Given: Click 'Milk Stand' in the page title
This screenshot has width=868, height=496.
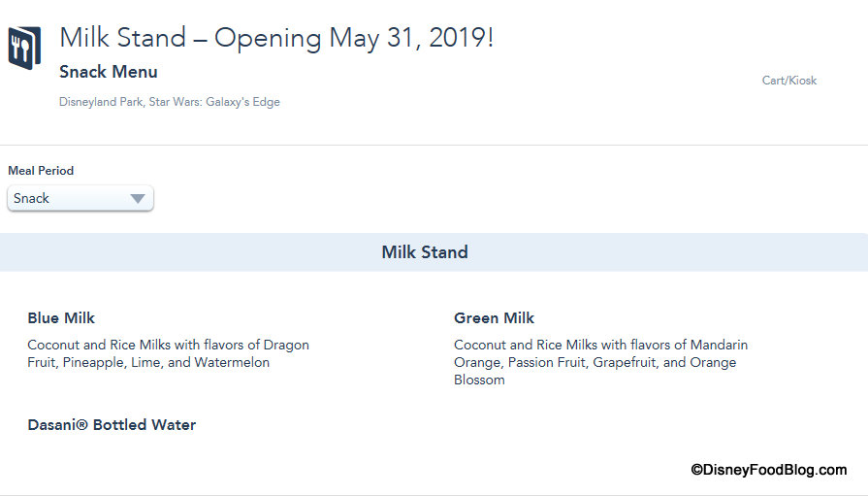Looking at the screenshot, I should [122, 38].
